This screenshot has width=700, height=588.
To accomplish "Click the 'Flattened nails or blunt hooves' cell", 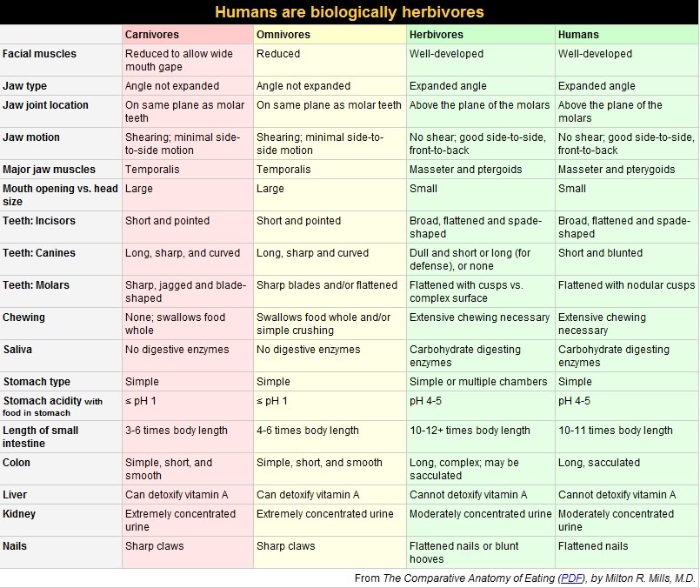I will 464,552.
